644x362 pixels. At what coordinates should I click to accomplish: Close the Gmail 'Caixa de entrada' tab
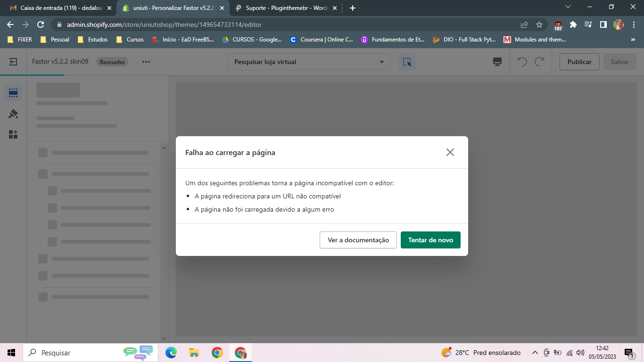(109, 8)
